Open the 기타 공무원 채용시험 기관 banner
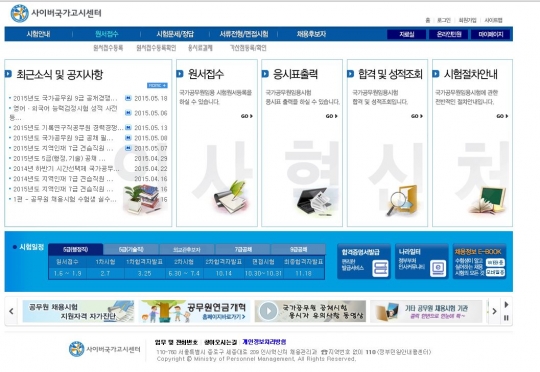 426,311
